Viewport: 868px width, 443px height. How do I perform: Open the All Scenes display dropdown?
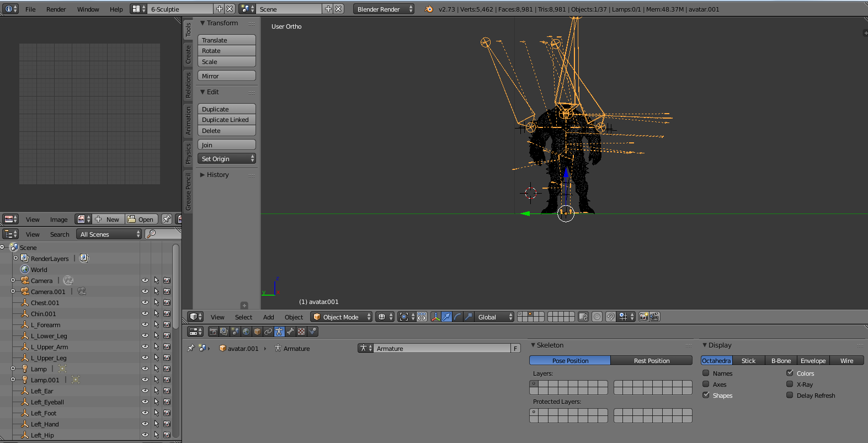click(109, 234)
